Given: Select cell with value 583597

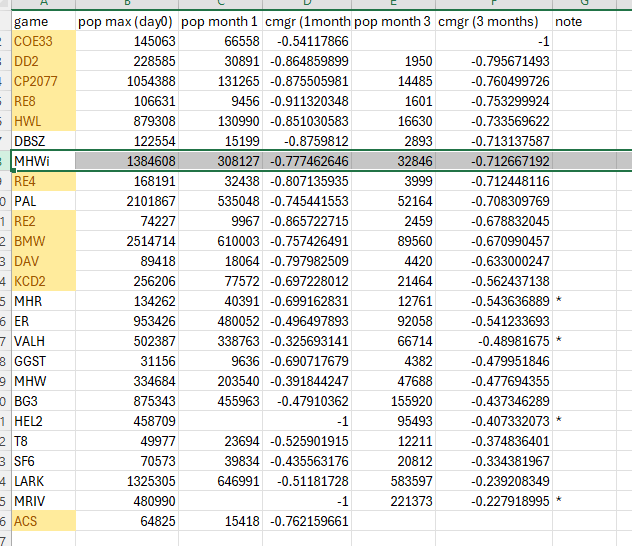Looking at the screenshot, I should (x=393, y=481).
